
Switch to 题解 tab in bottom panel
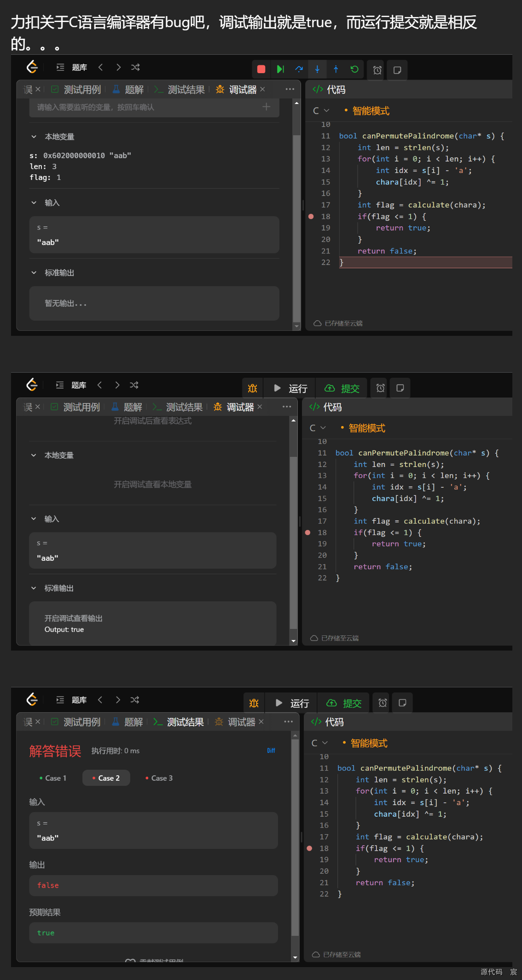(x=128, y=722)
